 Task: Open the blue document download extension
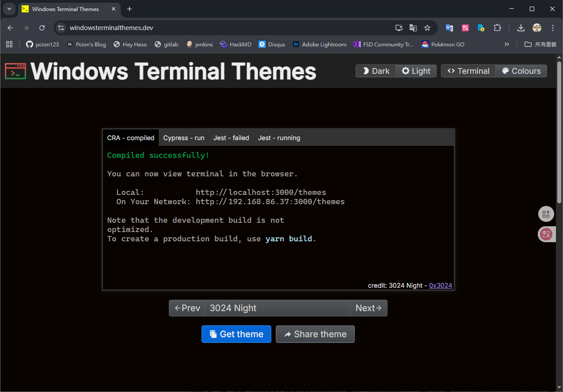click(481, 28)
